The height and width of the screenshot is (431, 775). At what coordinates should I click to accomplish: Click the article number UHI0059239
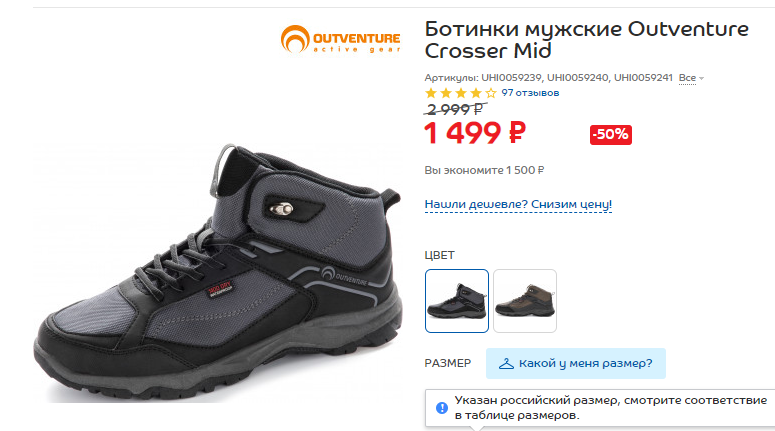click(x=511, y=78)
